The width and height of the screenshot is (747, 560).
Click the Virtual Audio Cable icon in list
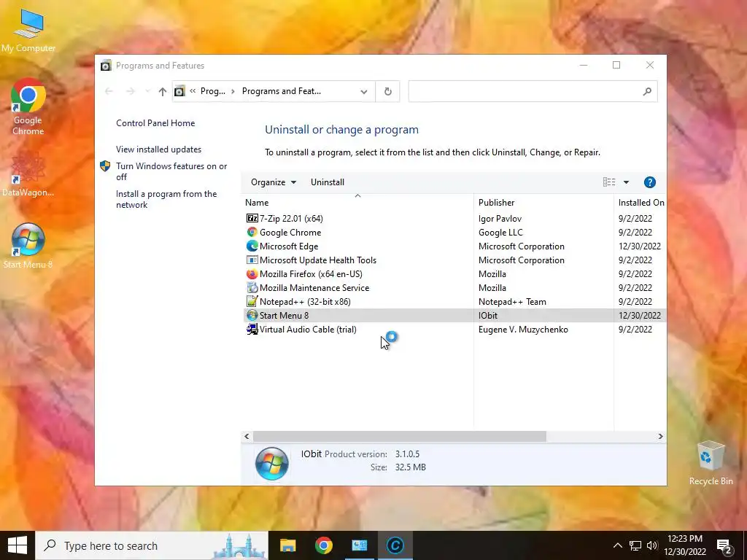252,329
